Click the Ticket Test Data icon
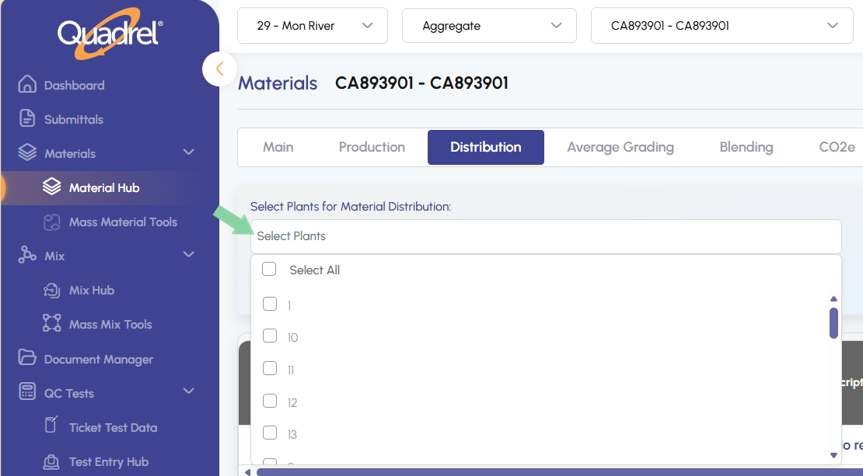This screenshot has height=476, width=863. coord(52,427)
